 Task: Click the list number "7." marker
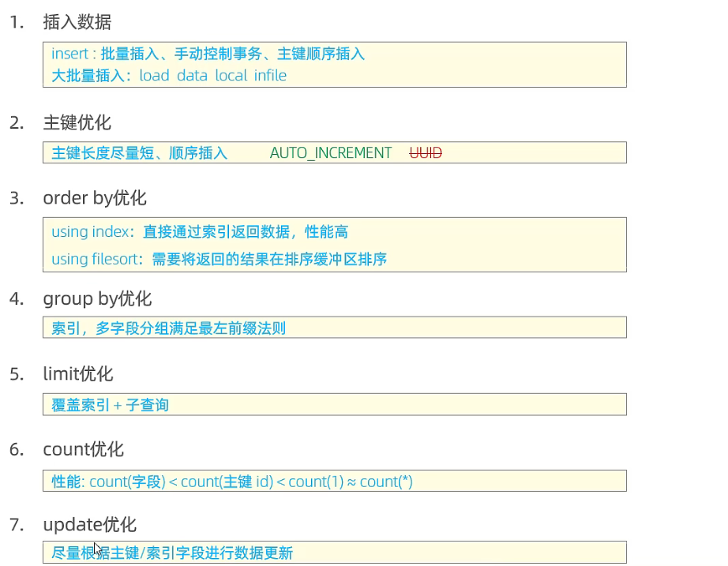[x=17, y=525]
